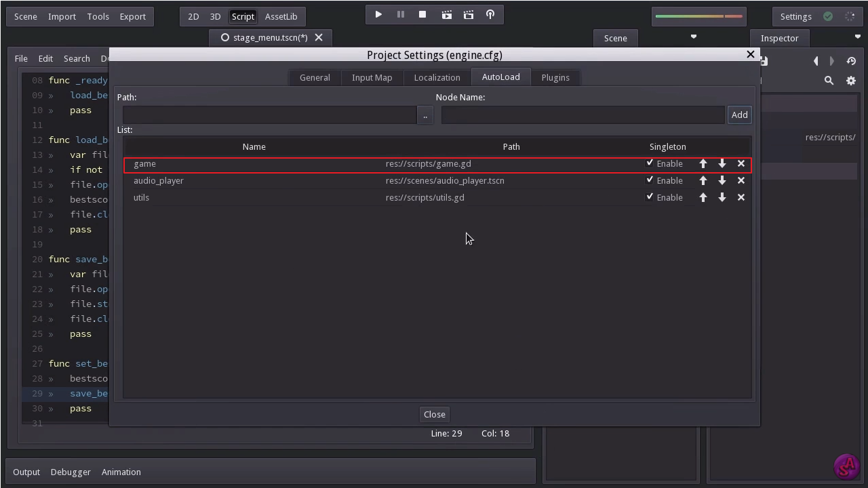This screenshot has width=868, height=488.
Task: Open the script editor File menu
Action: [21, 58]
